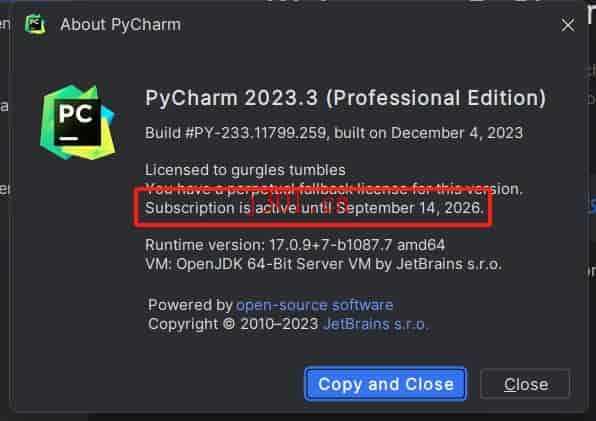
Task: Click the Runtime version 17.0.9 line
Action: pos(295,245)
